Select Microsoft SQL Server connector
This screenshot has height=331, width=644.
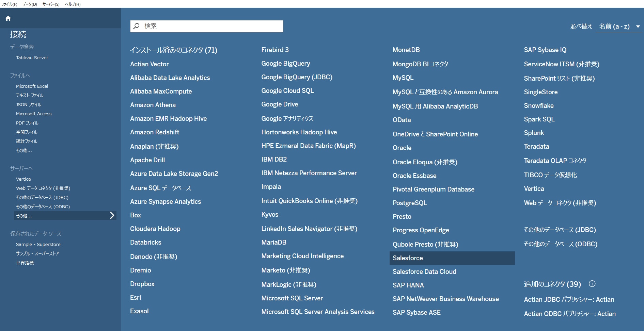click(292, 298)
